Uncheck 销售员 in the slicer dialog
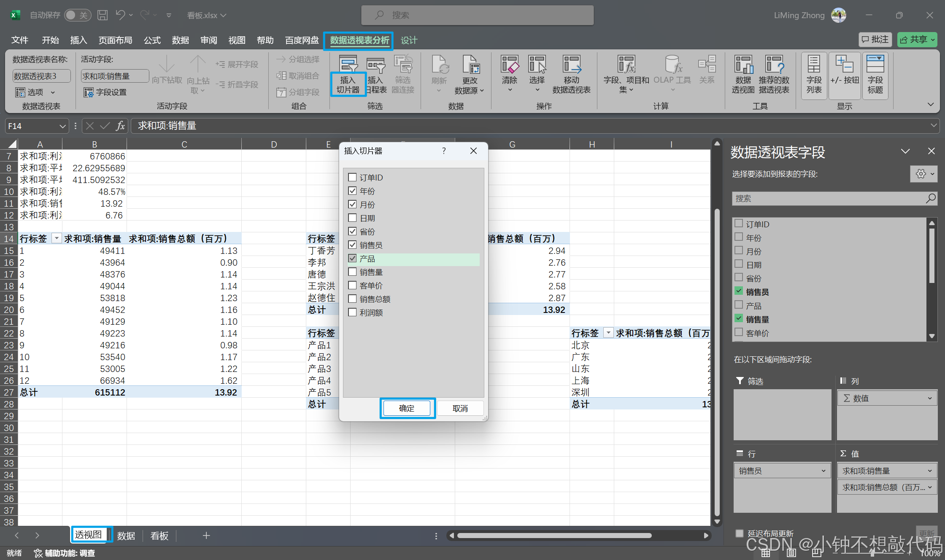945x560 pixels. pos(352,245)
